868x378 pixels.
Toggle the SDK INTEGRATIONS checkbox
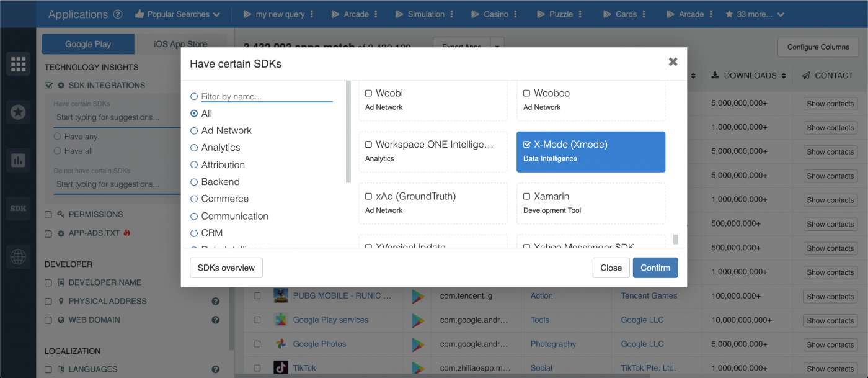pyautogui.click(x=48, y=86)
